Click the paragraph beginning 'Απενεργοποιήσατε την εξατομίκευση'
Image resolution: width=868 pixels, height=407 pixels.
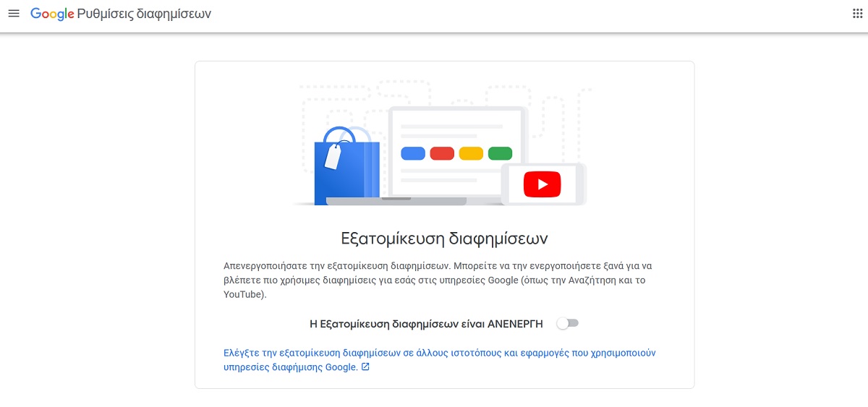pos(440,280)
